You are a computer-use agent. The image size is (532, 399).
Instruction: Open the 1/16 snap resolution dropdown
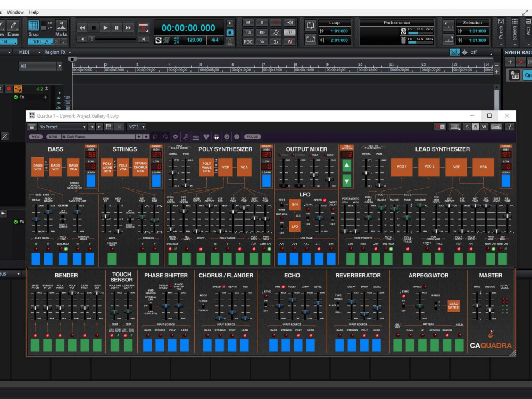point(40,41)
